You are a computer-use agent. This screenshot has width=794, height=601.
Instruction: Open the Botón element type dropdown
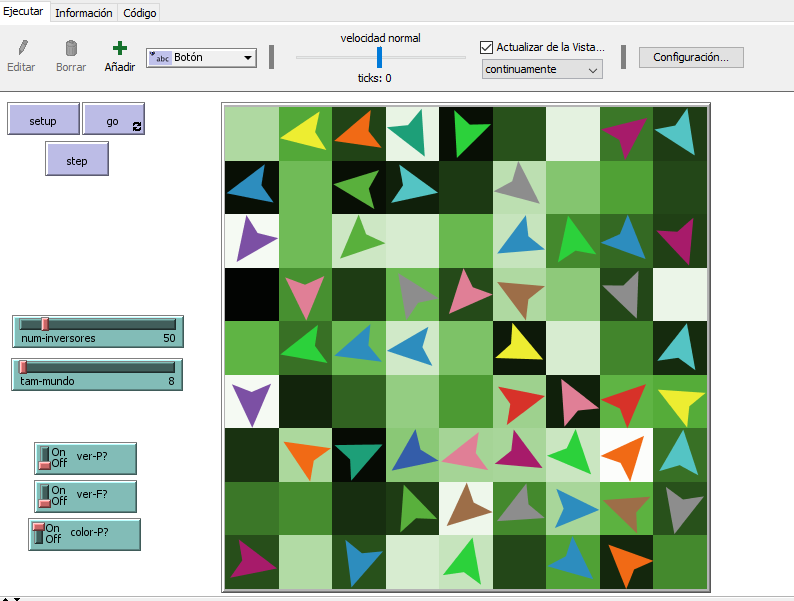247,58
